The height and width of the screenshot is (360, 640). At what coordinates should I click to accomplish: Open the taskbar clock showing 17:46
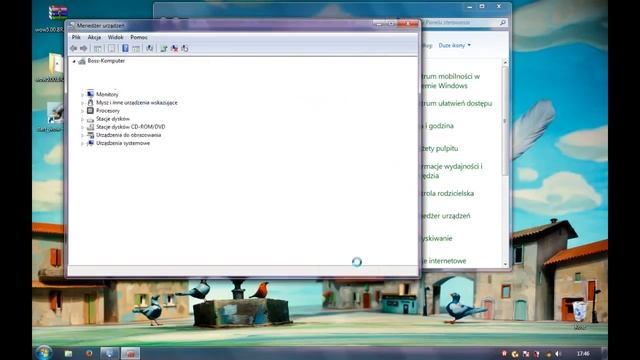tap(583, 353)
